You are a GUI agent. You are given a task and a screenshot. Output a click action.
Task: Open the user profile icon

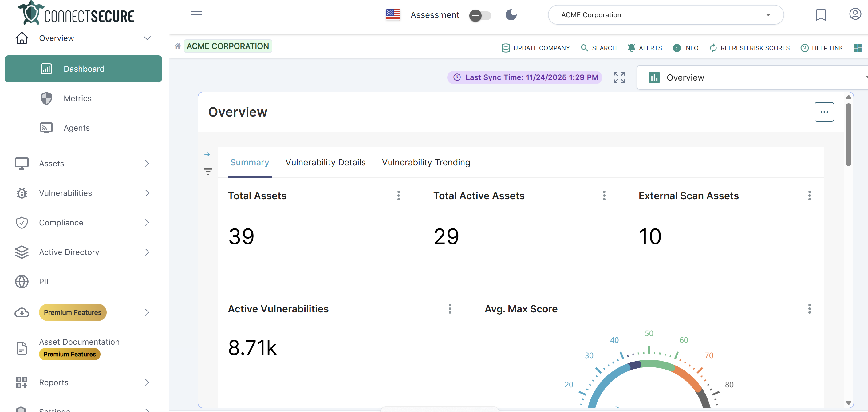coord(855,14)
